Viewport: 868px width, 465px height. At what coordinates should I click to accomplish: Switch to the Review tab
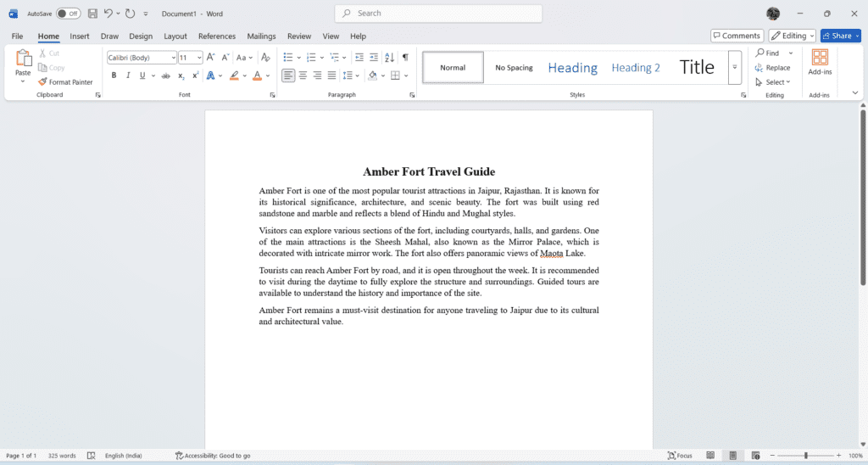299,36
